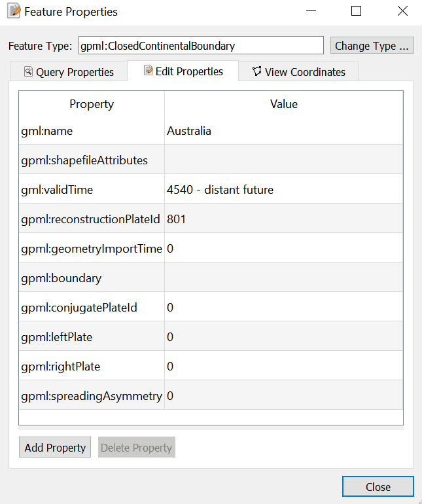
Task: Click the Property column header
Action: pos(92,104)
